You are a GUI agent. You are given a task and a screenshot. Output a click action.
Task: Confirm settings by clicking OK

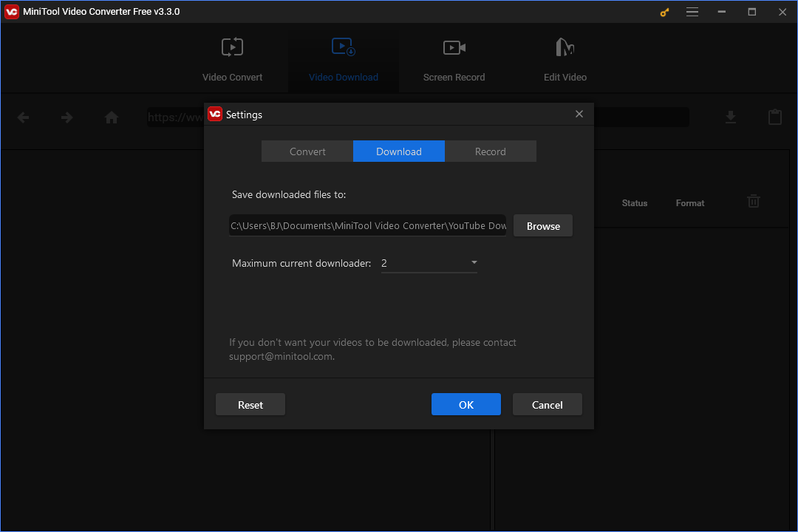(465, 404)
